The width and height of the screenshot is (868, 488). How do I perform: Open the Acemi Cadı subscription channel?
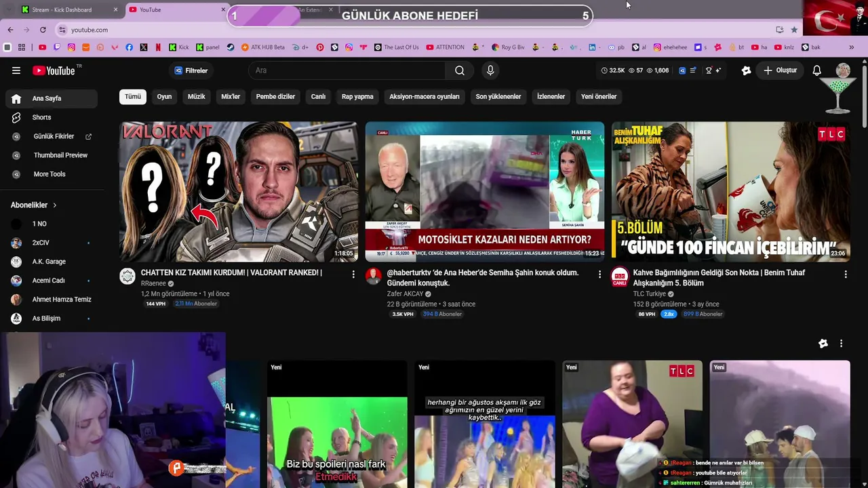(52, 281)
